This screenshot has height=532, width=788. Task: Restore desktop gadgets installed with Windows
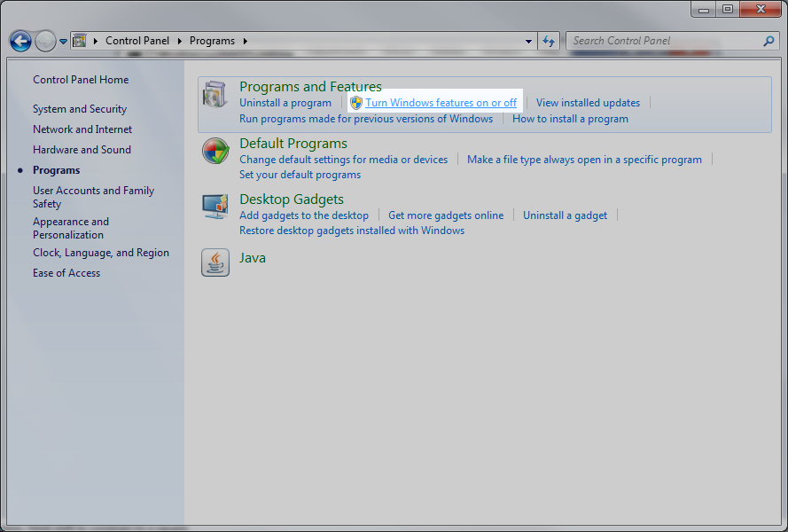click(352, 231)
